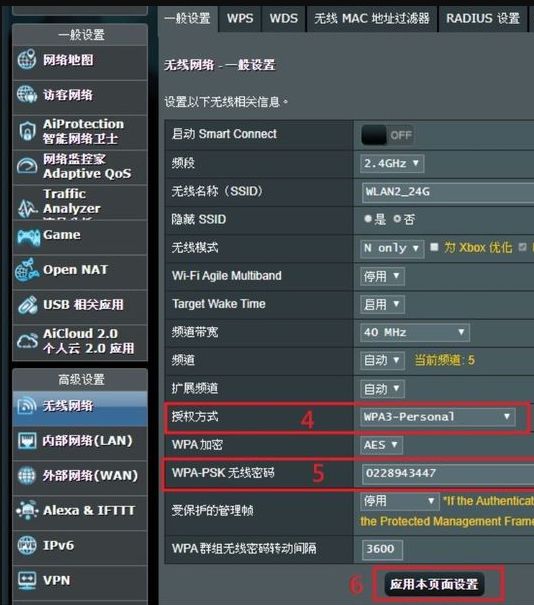The image size is (534, 605).
Task: Open AiProtection shield icon
Action: click(x=27, y=131)
